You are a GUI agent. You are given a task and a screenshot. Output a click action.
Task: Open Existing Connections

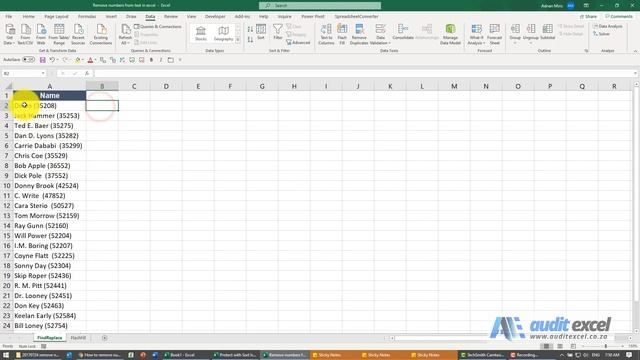click(101, 34)
